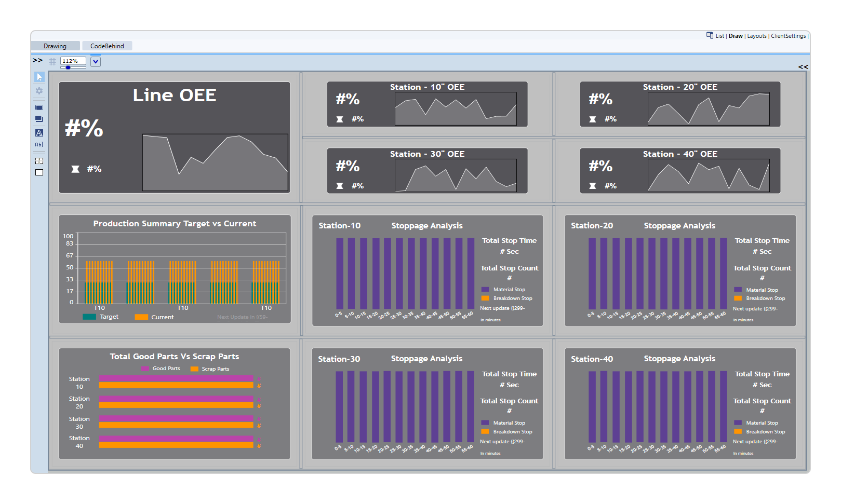This screenshot has width=841, height=504.
Task: Choose the stacked rectangles tool icon
Action: (39, 119)
